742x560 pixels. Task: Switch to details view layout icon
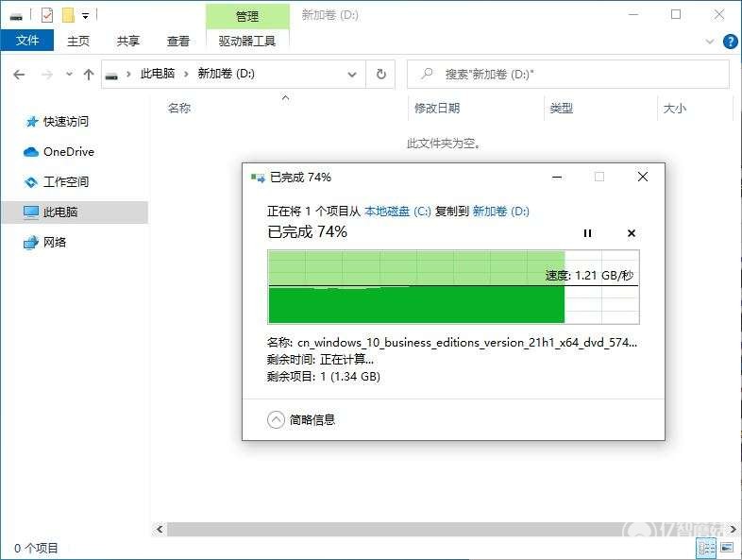point(706,548)
